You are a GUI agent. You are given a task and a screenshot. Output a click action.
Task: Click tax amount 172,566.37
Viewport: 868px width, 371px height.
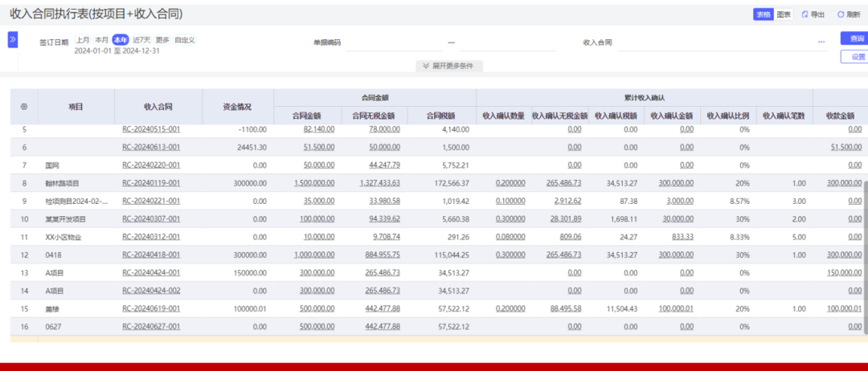coord(451,183)
